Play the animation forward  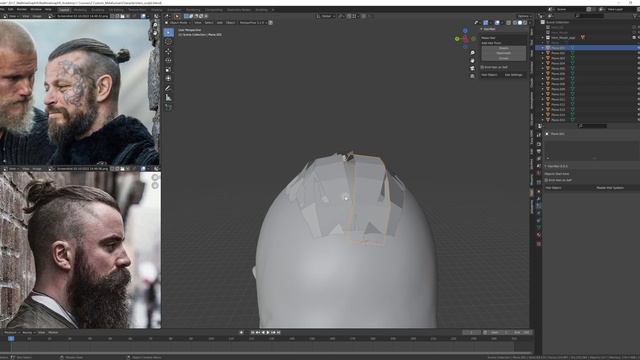point(268,332)
